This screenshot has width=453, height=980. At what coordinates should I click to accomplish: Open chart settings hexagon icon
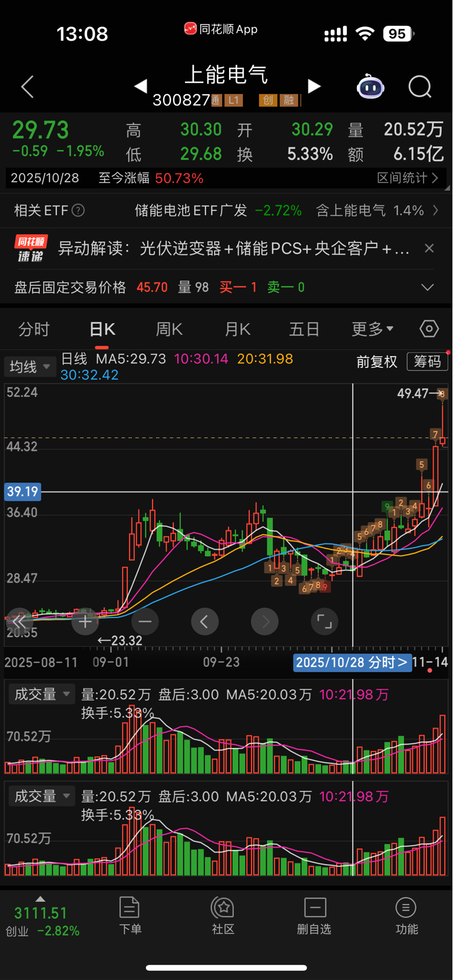(x=429, y=329)
